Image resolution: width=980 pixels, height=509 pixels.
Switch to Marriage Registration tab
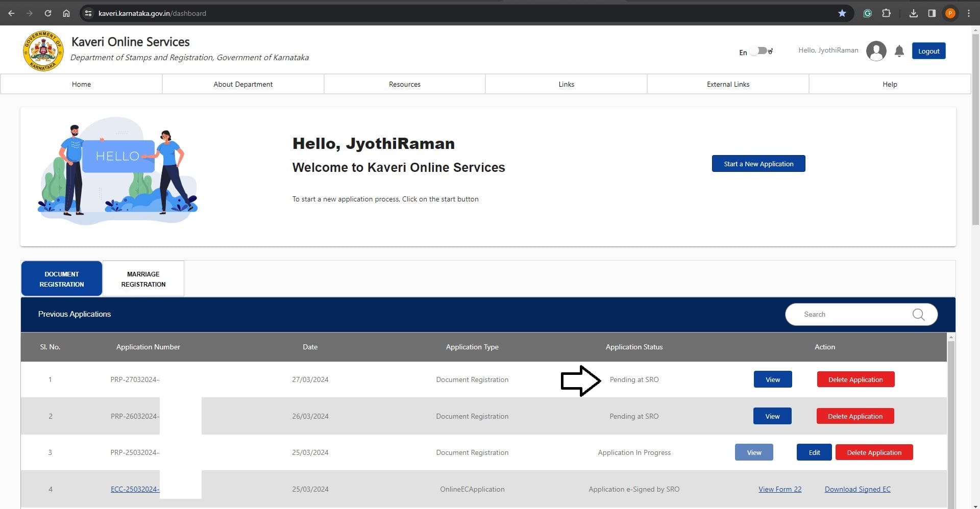[x=143, y=279]
